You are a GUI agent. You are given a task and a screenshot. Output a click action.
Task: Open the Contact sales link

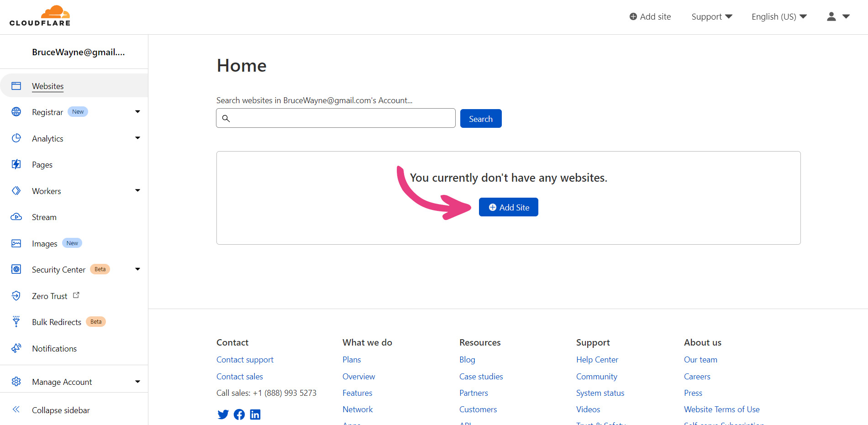(240, 377)
